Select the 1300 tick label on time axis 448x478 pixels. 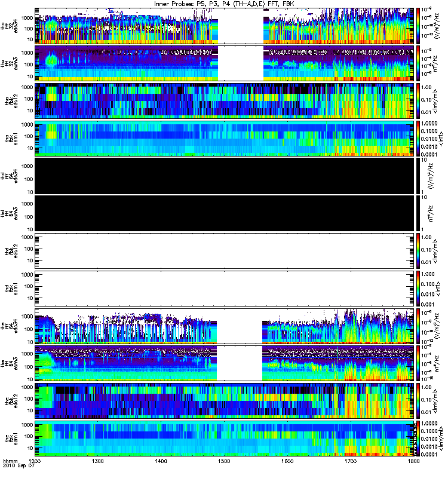click(x=97, y=461)
